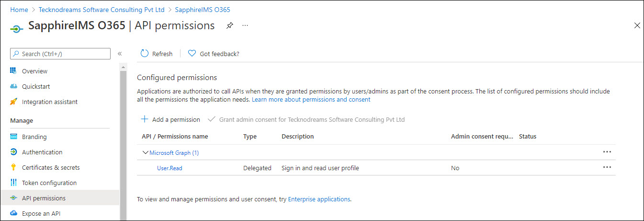Image resolution: width=644 pixels, height=221 pixels.
Task: Click the Refresh circular arrow icon
Action: [145, 54]
